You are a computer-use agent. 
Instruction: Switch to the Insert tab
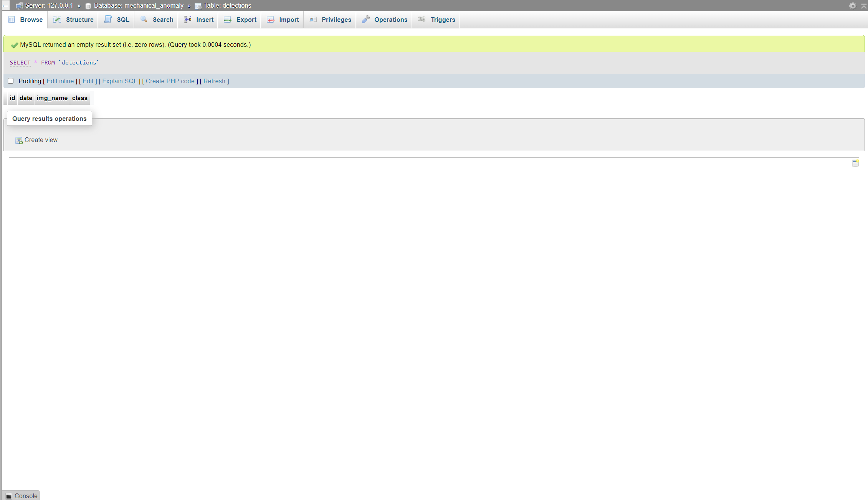(204, 20)
